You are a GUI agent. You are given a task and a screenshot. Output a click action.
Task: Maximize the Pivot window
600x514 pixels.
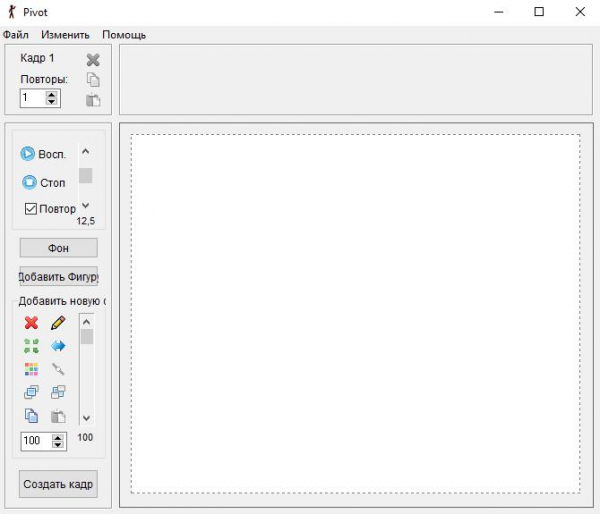coord(539,12)
